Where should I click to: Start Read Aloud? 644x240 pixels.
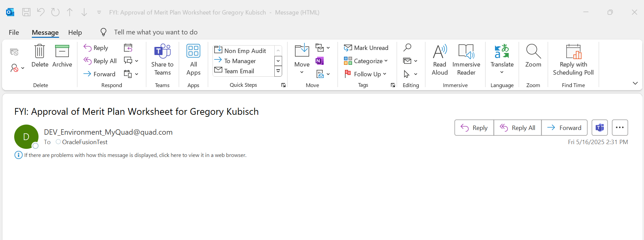coord(440,60)
